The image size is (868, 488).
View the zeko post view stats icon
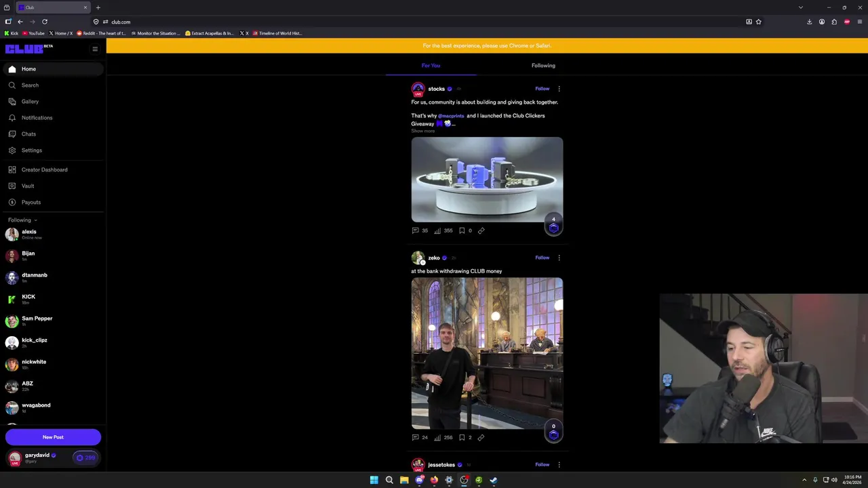coord(437,437)
